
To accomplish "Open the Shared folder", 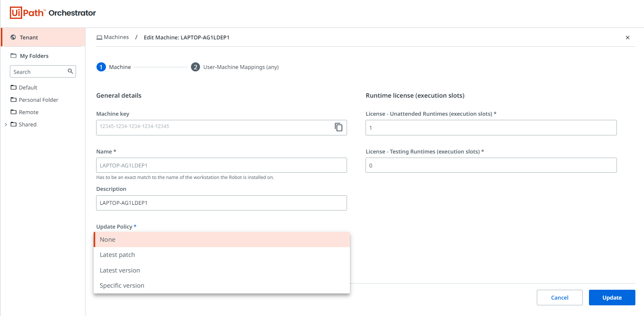I will 28,124.
